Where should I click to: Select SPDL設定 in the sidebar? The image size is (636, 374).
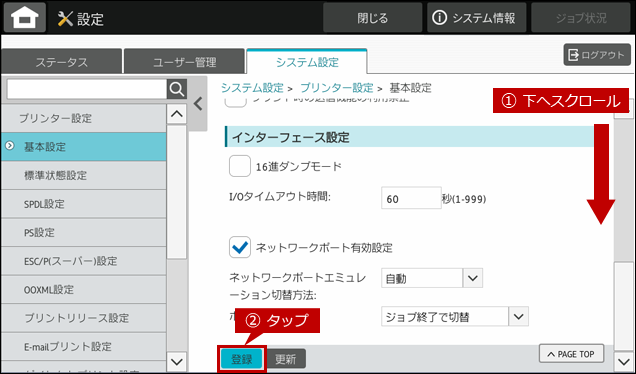pos(84,204)
